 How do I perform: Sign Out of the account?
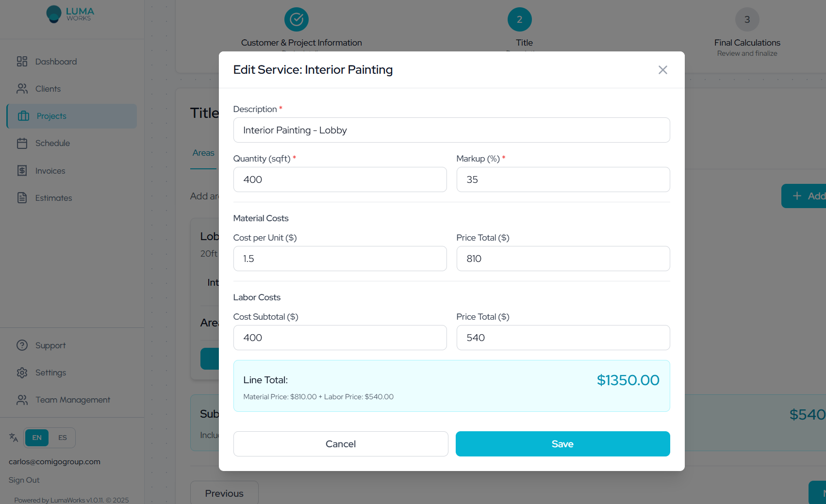pyautogui.click(x=23, y=480)
